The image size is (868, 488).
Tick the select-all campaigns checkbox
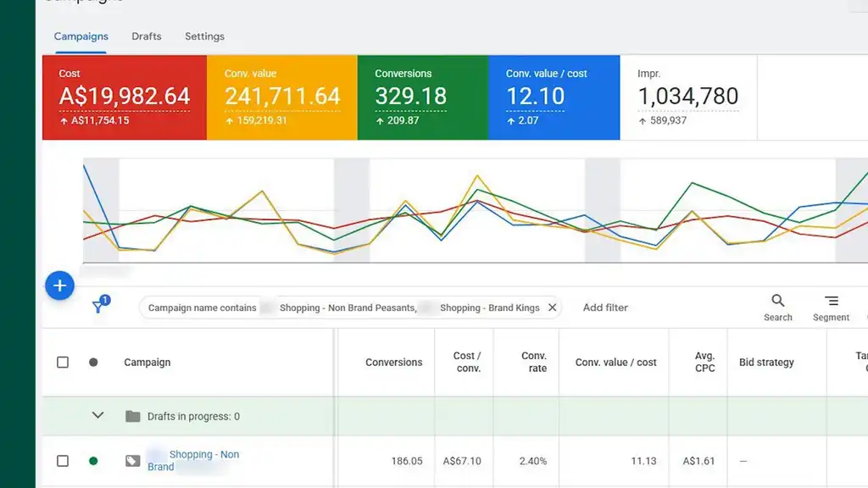(63, 363)
